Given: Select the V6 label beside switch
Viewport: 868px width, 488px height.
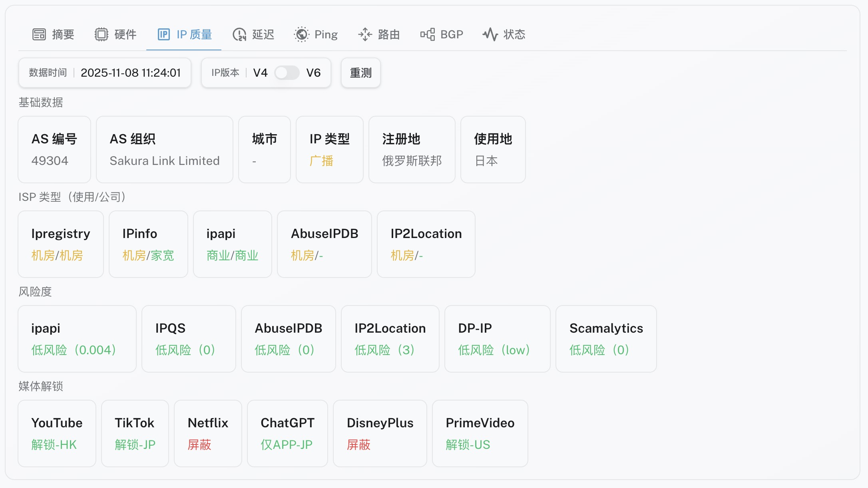Looking at the screenshot, I should (313, 73).
